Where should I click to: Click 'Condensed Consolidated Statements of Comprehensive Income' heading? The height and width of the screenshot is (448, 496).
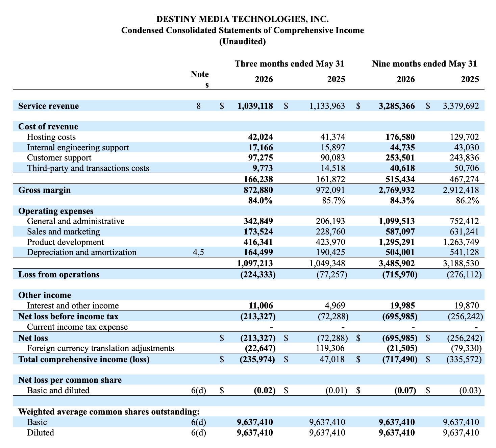(x=243, y=30)
